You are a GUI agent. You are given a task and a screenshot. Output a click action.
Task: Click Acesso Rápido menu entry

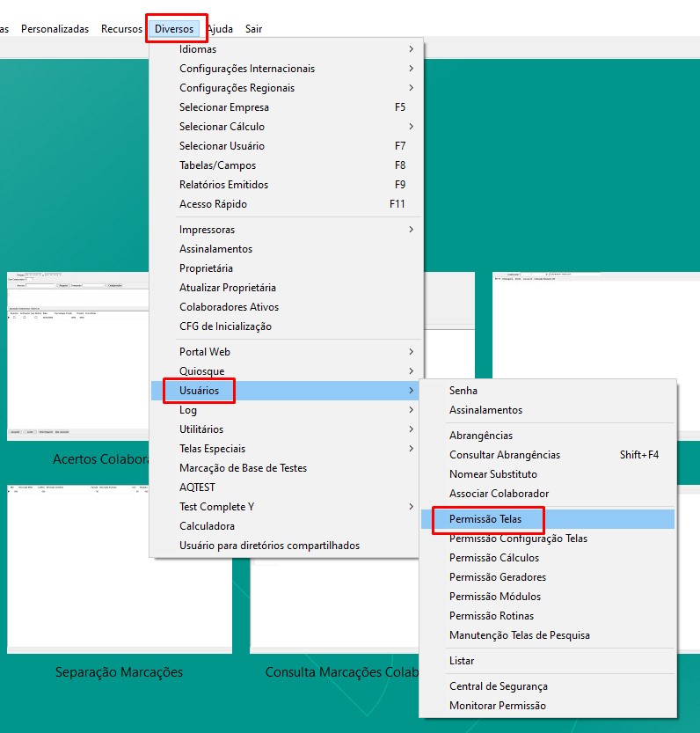tap(213, 204)
